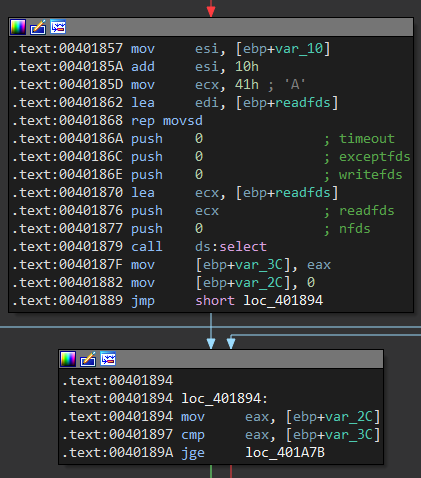421x478 pixels.
Task: Click the rep movsd instruction
Action: click(x=167, y=121)
